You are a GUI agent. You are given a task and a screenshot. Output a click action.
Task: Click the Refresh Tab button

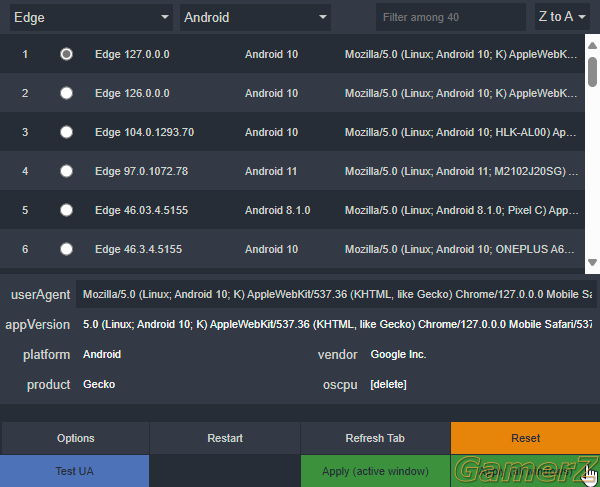375,438
